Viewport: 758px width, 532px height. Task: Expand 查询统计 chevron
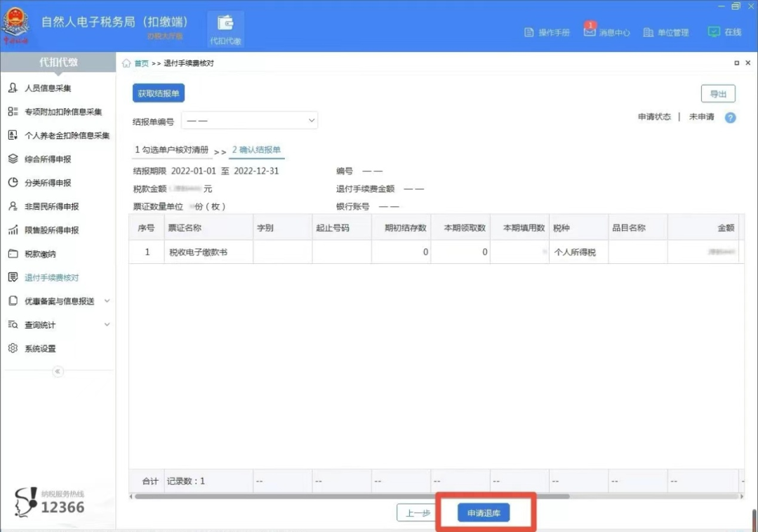tap(107, 324)
